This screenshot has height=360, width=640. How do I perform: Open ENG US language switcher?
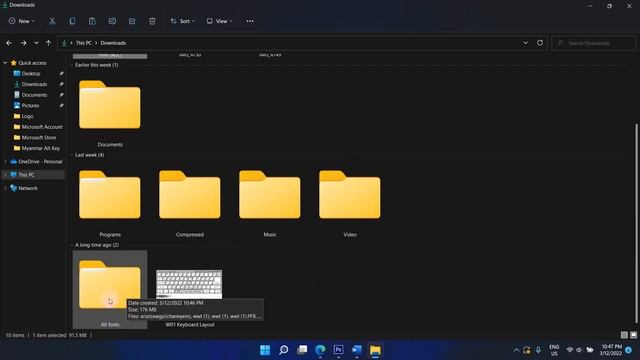(554, 350)
